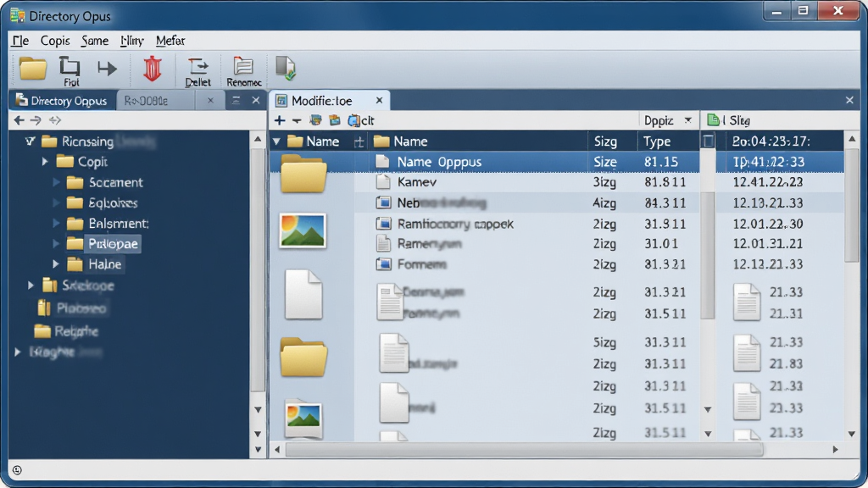Close the right file panel
The height and width of the screenshot is (488, 868).
[x=849, y=100]
